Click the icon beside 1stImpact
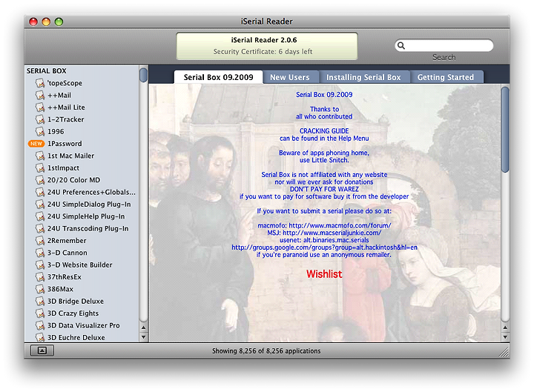The height and width of the screenshot is (392, 534). point(40,167)
